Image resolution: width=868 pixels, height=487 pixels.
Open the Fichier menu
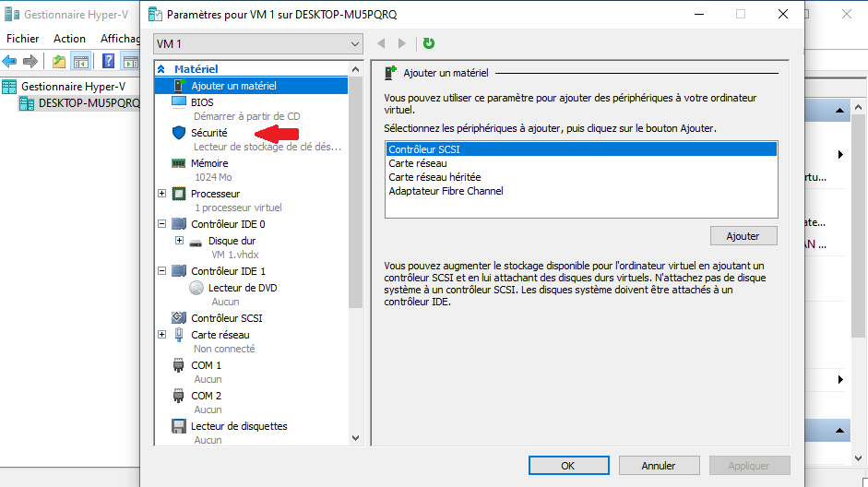[x=23, y=39]
